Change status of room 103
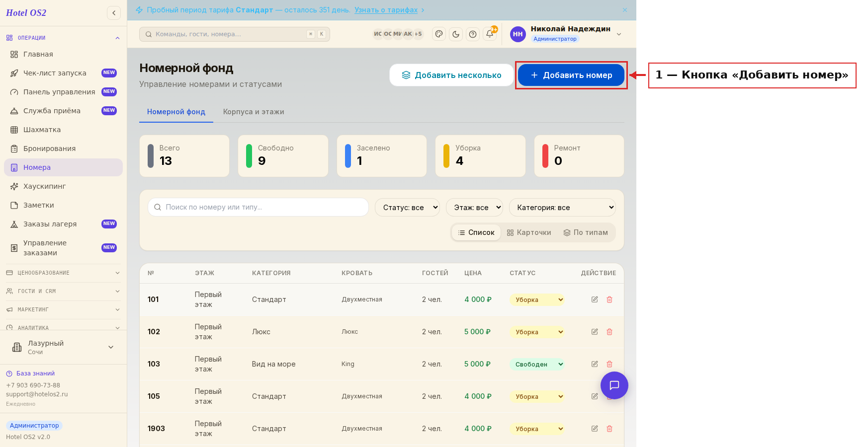 tap(537, 364)
